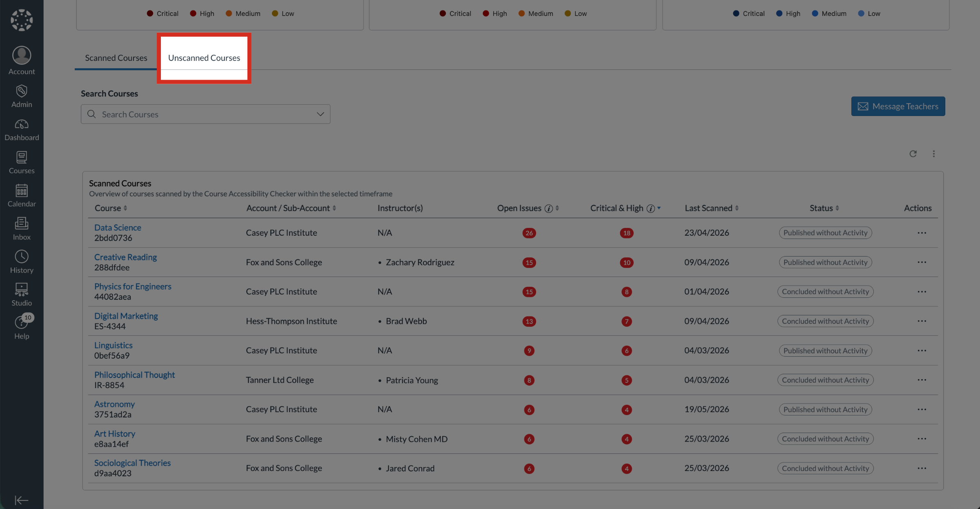The width and height of the screenshot is (980, 509).
Task: Open the Calendar sidebar icon
Action: (22, 190)
